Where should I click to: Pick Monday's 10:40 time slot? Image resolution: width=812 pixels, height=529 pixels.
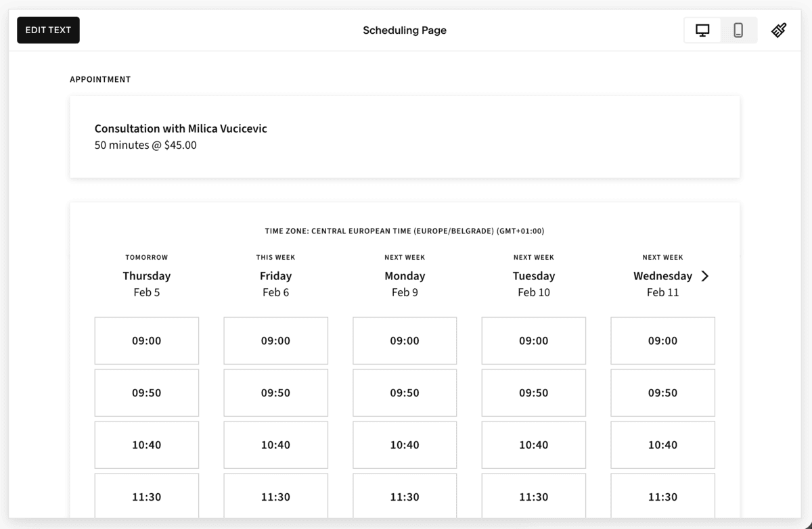(405, 444)
